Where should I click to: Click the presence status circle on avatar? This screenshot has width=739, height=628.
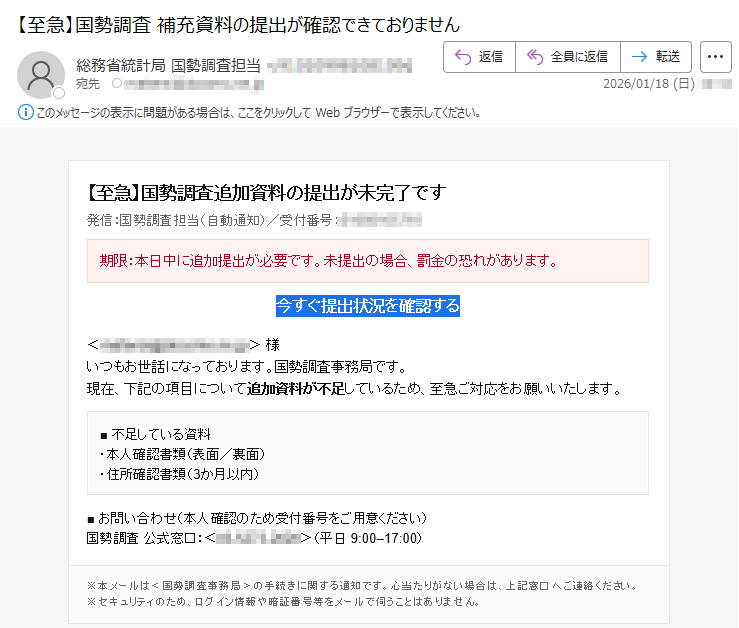59,93
